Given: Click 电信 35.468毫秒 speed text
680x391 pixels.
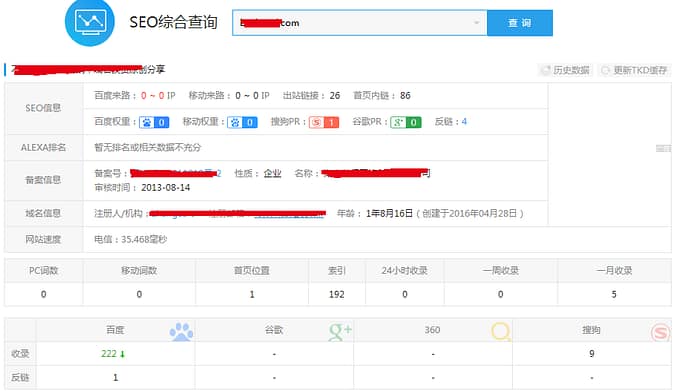Looking at the screenshot, I should point(131,240).
